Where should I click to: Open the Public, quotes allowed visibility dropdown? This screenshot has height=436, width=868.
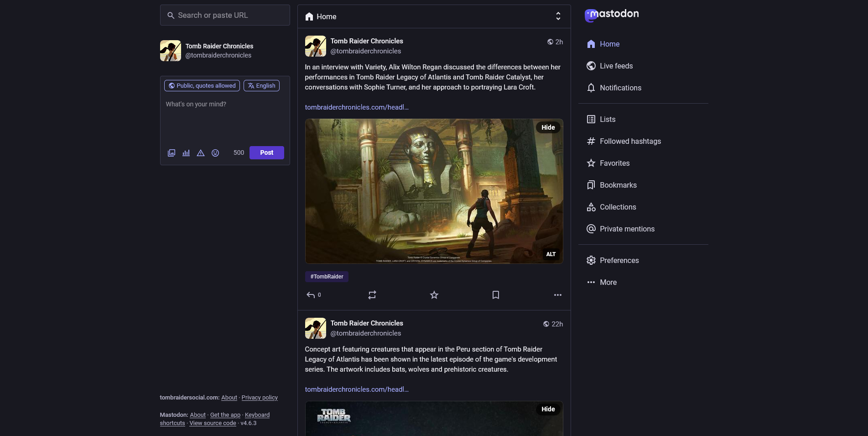click(202, 85)
